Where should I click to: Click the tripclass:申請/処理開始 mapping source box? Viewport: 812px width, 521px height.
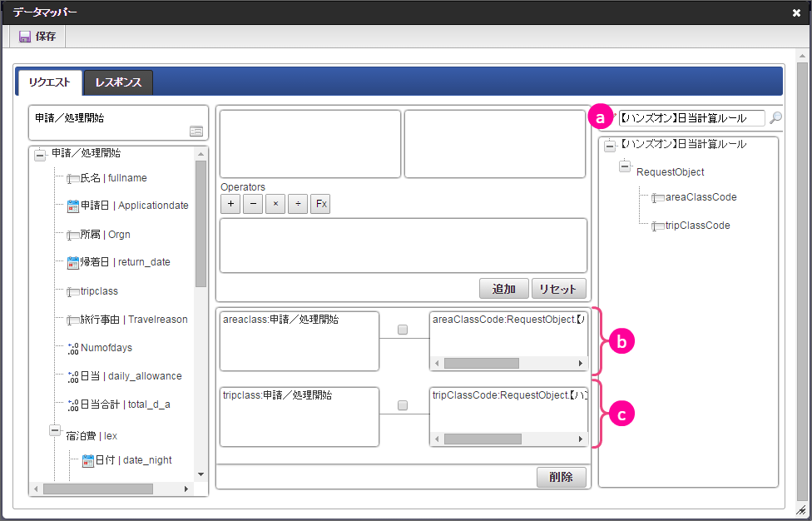pyautogui.click(x=300, y=417)
